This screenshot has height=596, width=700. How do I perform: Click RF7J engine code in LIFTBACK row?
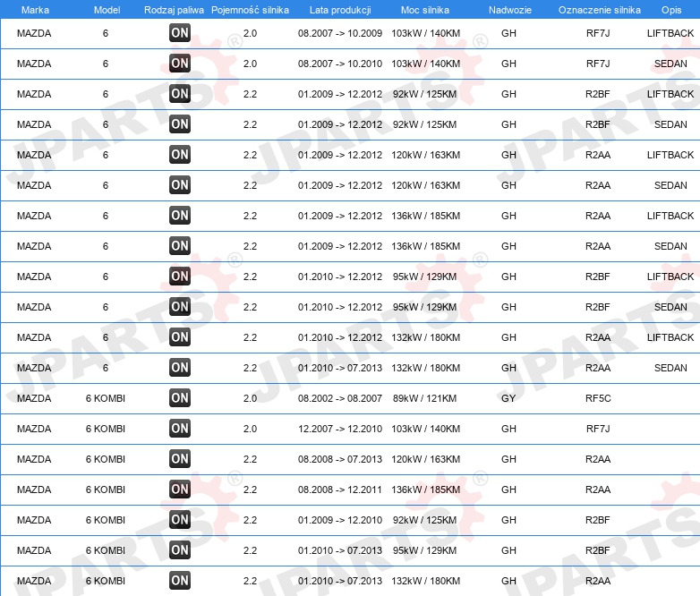pos(598,33)
